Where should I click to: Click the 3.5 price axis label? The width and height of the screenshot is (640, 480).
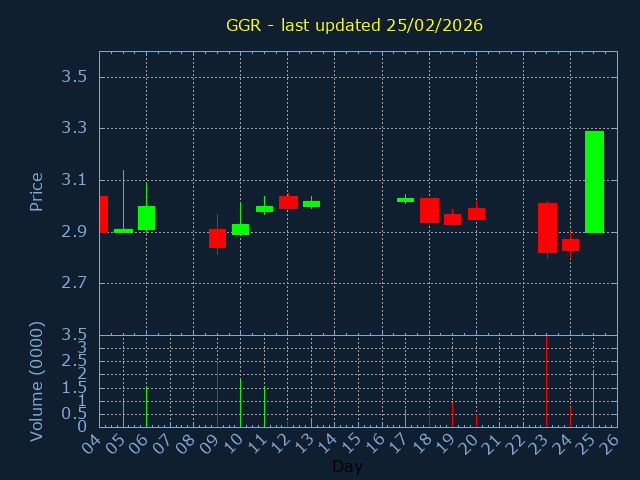coord(79,77)
